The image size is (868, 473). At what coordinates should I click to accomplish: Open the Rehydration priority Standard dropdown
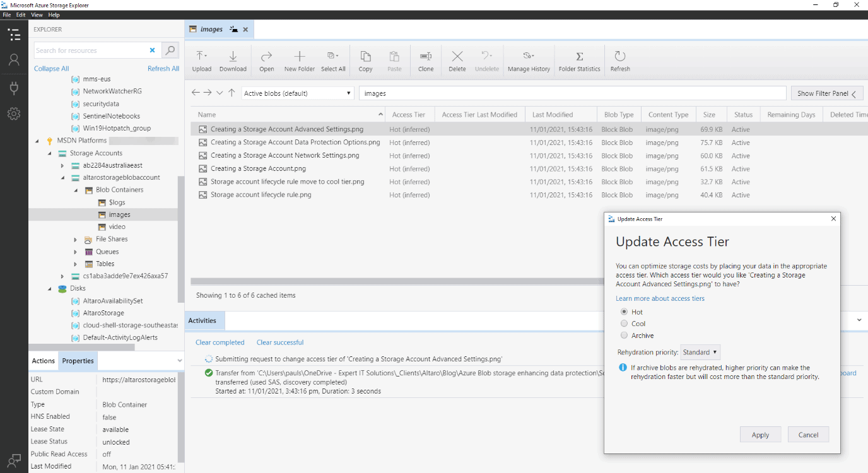[x=700, y=352]
